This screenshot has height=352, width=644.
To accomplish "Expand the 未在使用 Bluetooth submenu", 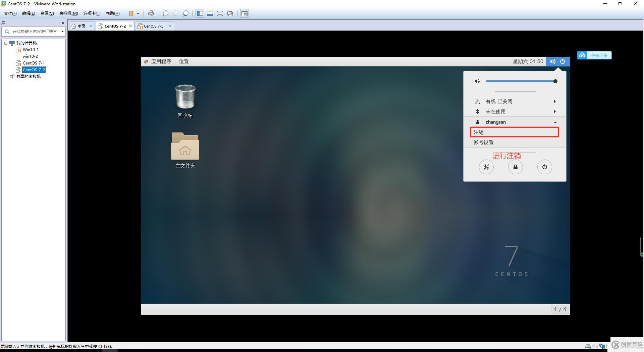I will pyautogui.click(x=515, y=112).
